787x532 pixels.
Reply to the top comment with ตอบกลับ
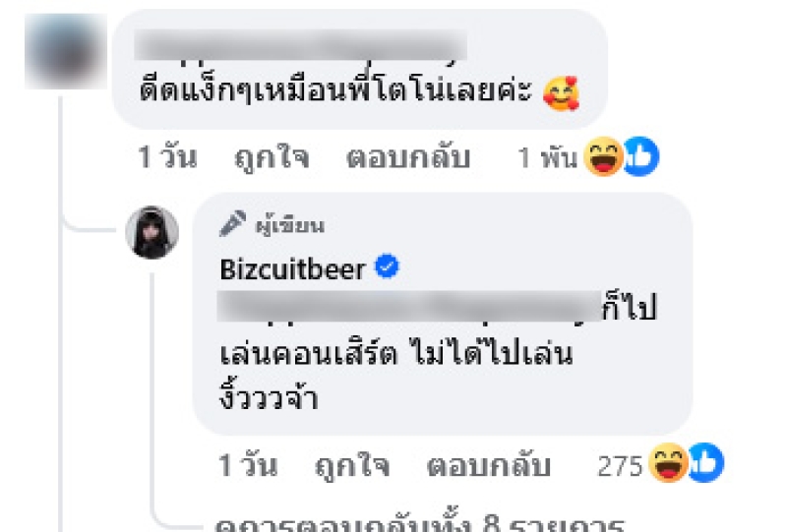(x=408, y=157)
